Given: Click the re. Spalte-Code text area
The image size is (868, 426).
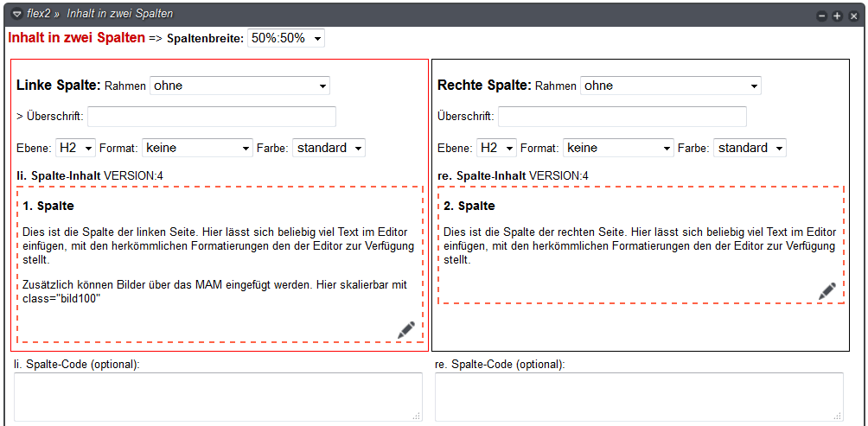Looking at the screenshot, I should point(640,397).
